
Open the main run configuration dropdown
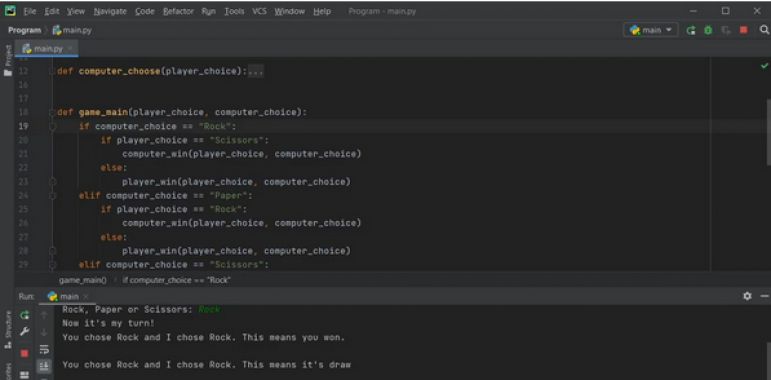click(651, 30)
